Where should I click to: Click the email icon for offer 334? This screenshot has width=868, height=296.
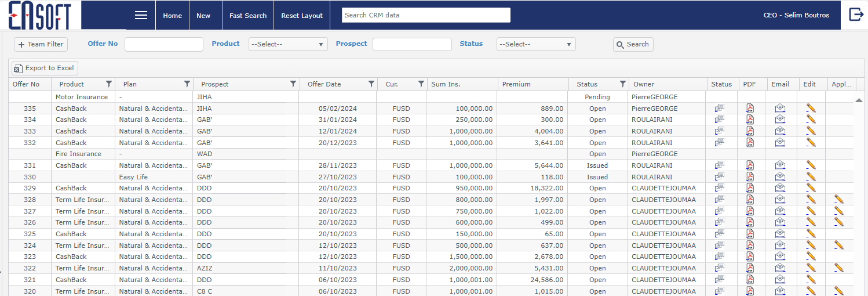point(780,120)
